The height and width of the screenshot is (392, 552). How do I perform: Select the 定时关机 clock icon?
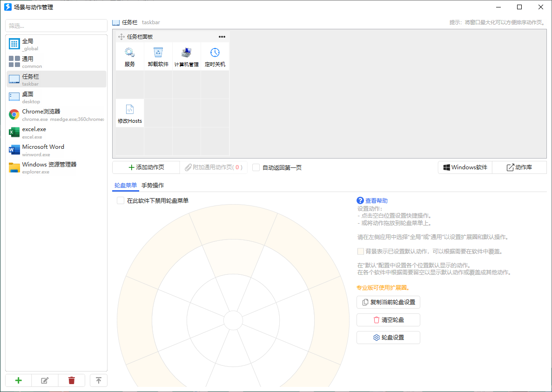click(215, 53)
